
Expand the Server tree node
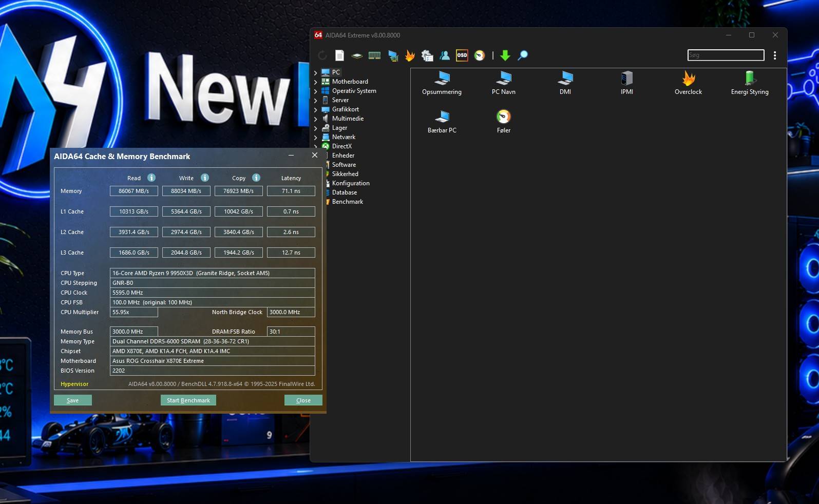coord(316,101)
